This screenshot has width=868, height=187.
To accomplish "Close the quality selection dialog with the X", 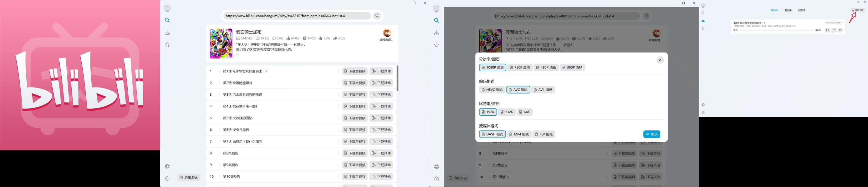I will tap(660, 60).
